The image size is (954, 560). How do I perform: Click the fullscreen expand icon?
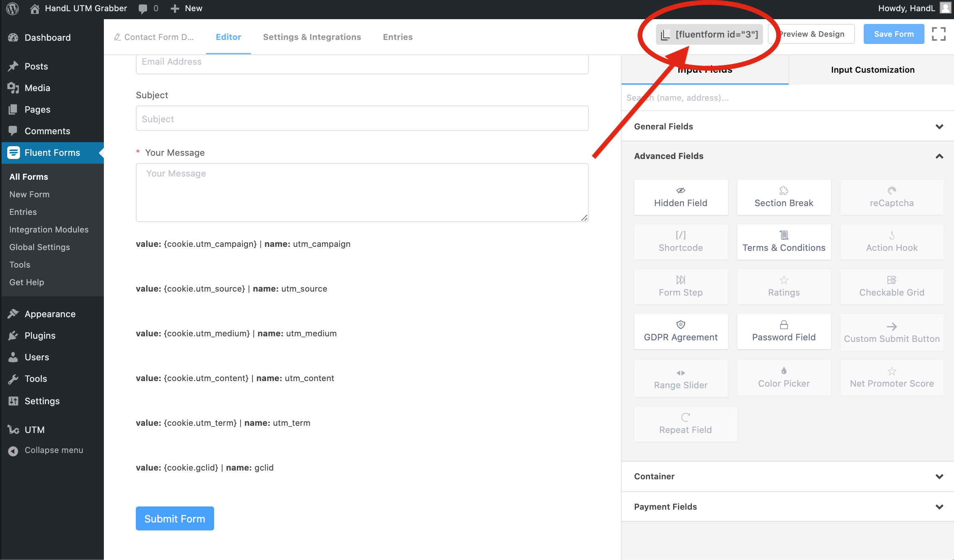tap(938, 34)
